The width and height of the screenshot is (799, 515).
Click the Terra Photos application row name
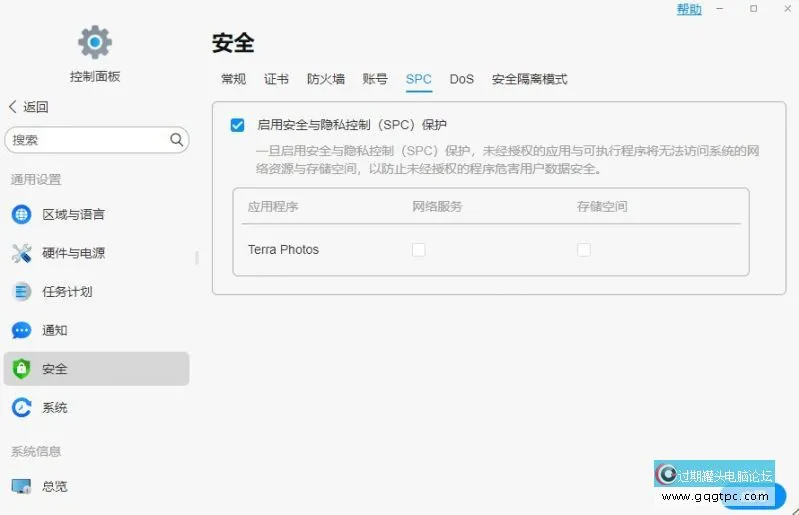[283, 250]
